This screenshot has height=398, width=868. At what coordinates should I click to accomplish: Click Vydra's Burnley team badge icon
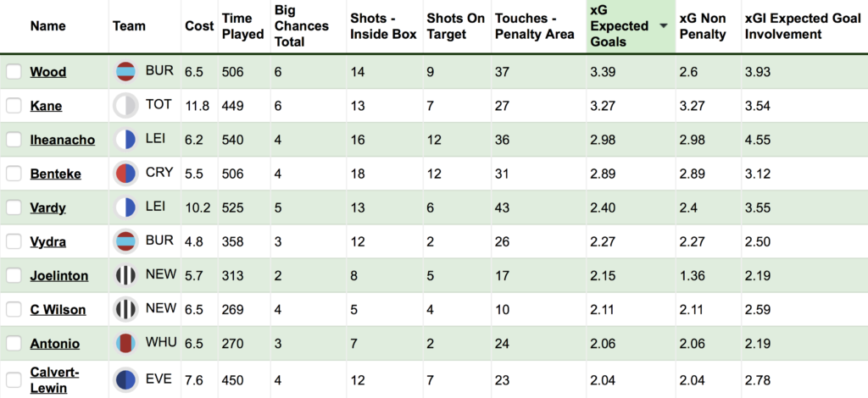click(125, 241)
